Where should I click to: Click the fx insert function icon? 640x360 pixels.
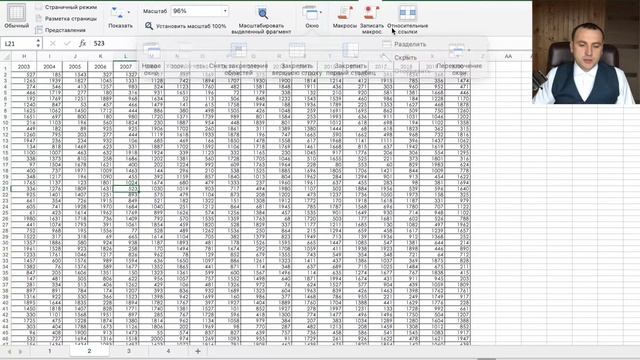(82, 43)
